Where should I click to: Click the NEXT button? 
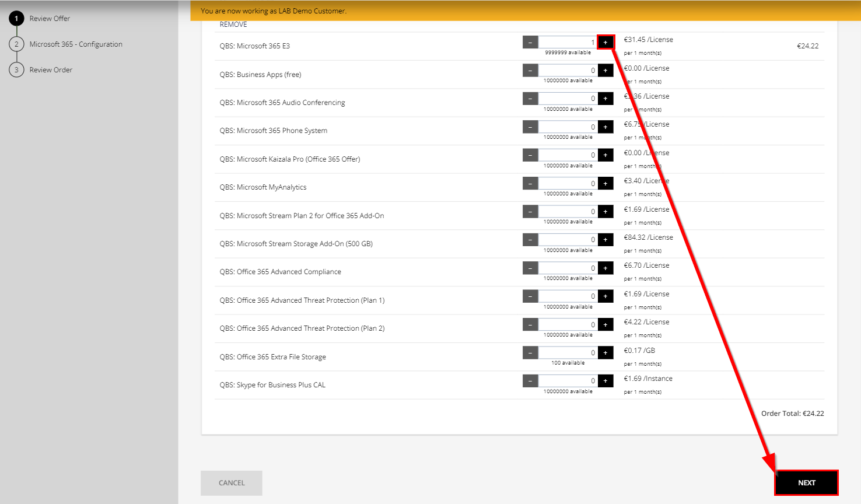(807, 482)
